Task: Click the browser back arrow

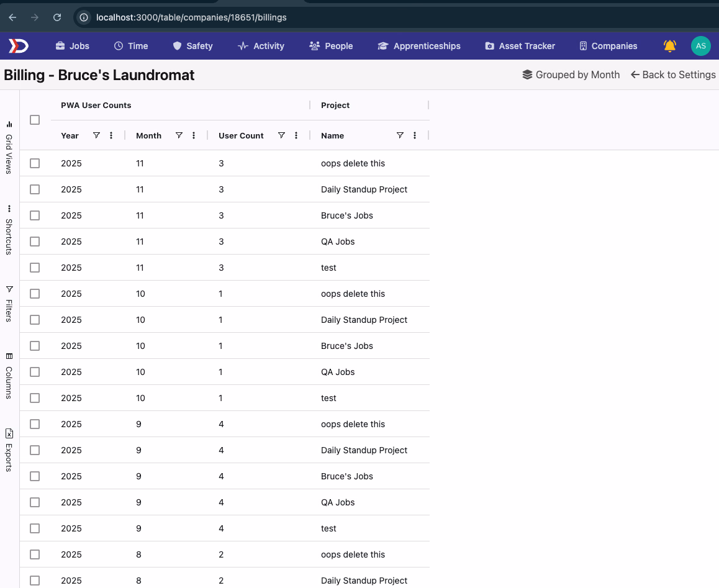Action: (12, 17)
